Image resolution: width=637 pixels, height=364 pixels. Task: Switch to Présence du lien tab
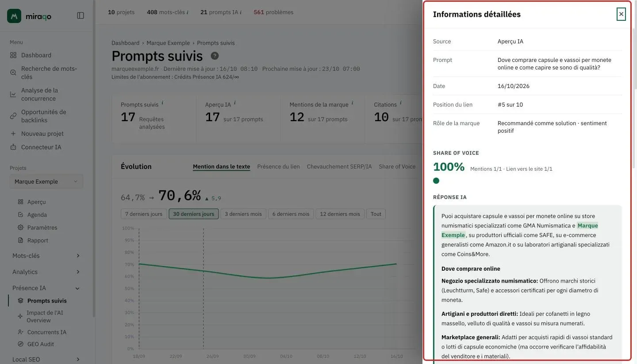coord(279,167)
